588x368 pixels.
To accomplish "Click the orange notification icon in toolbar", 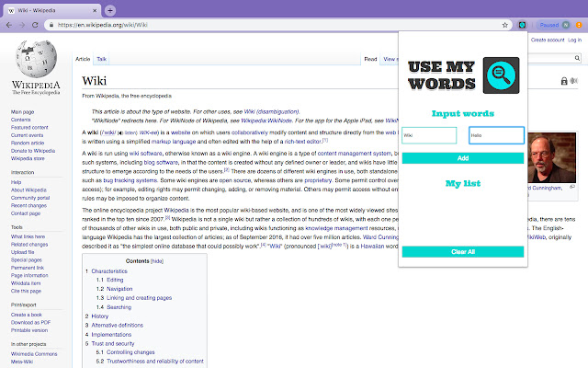I will pyautogui.click(x=579, y=25).
